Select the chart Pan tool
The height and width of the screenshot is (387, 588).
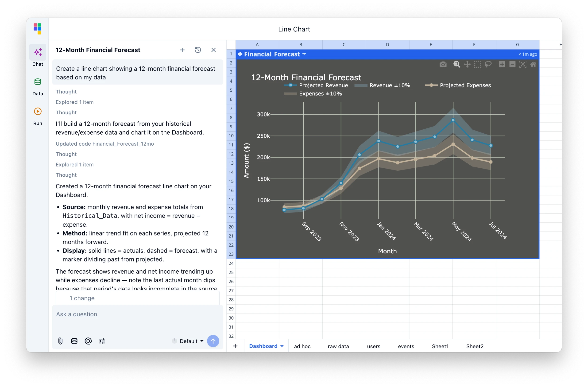(467, 65)
